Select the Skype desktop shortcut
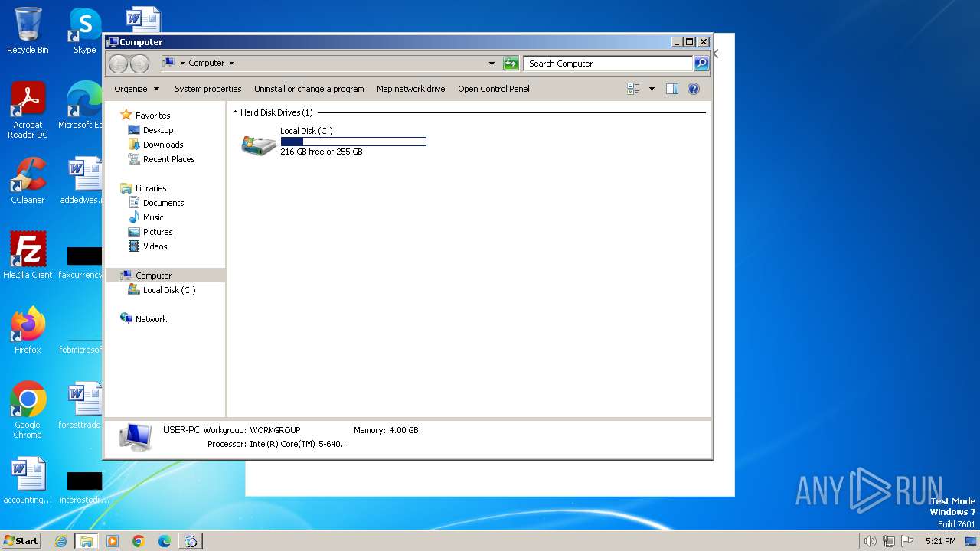 (x=84, y=31)
